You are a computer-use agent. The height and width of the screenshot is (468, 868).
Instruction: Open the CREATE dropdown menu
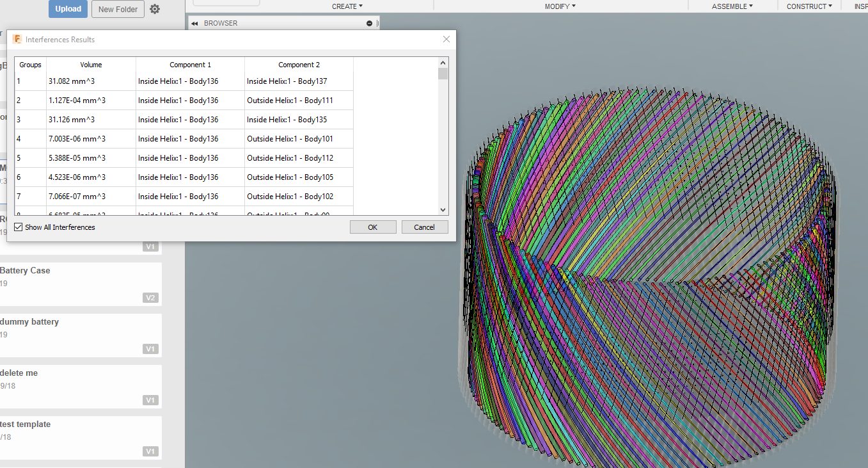(347, 6)
